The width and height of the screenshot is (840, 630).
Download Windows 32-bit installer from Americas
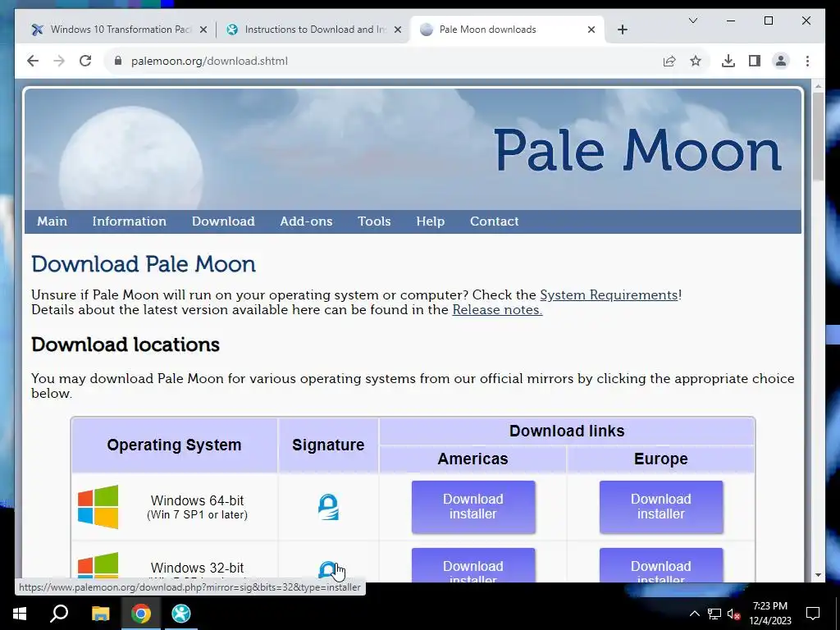tap(473, 565)
